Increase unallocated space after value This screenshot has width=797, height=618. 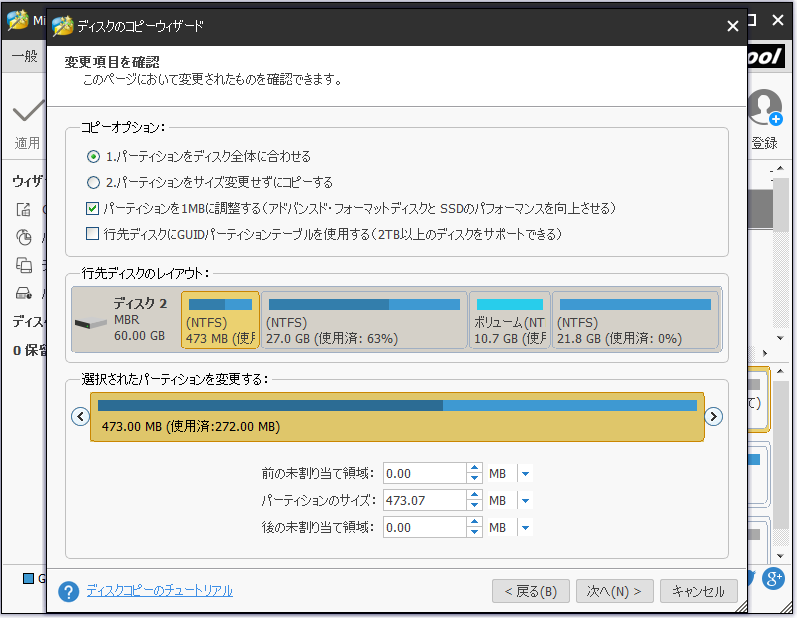[x=474, y=522]
